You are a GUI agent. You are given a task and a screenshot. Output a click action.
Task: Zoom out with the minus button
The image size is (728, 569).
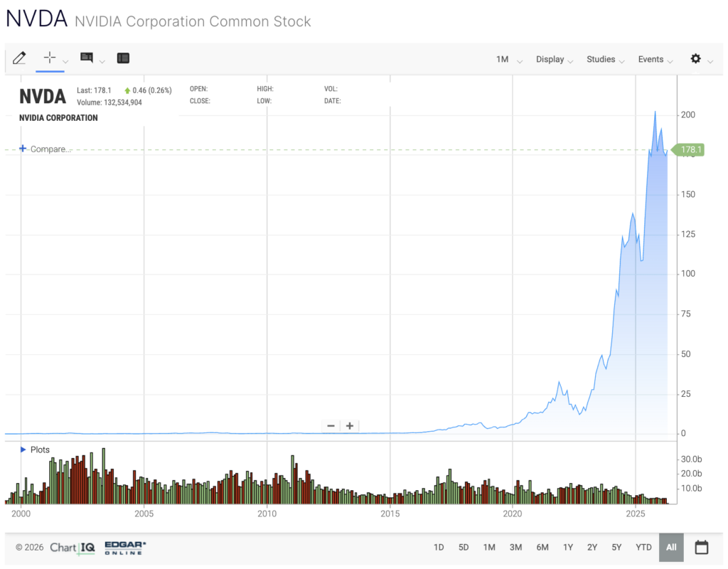point(331,426)
